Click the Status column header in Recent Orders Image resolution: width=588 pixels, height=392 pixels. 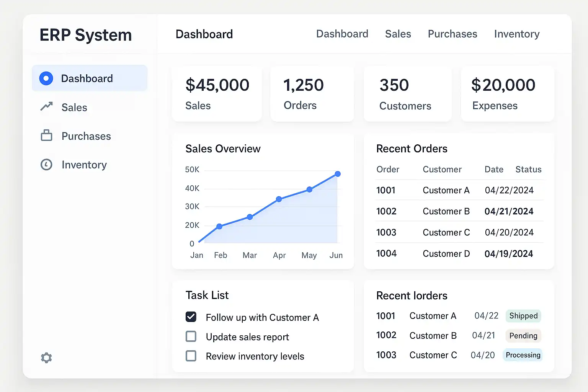[528, 169]
